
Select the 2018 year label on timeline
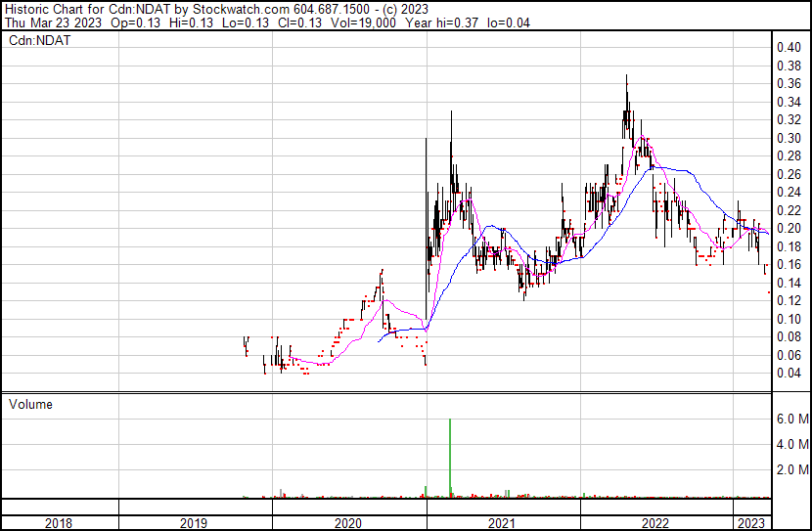tap(59, 523)
